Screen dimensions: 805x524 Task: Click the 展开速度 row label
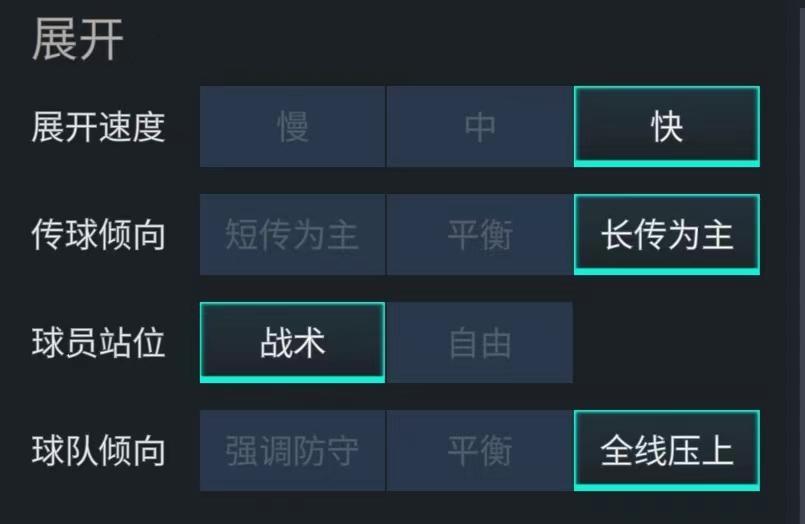(x=98, y=127)
